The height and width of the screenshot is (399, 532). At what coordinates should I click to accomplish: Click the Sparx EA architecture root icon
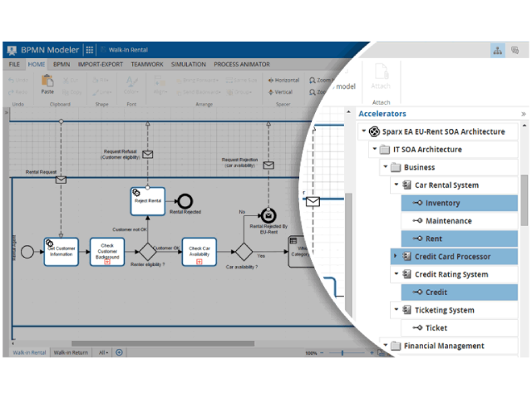374,131
